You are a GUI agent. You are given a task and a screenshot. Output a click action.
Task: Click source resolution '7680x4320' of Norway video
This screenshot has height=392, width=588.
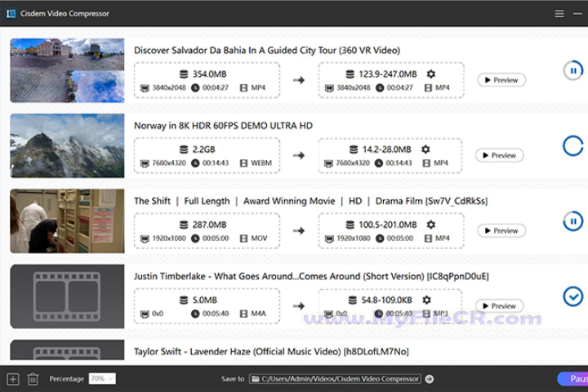point(169,163)
